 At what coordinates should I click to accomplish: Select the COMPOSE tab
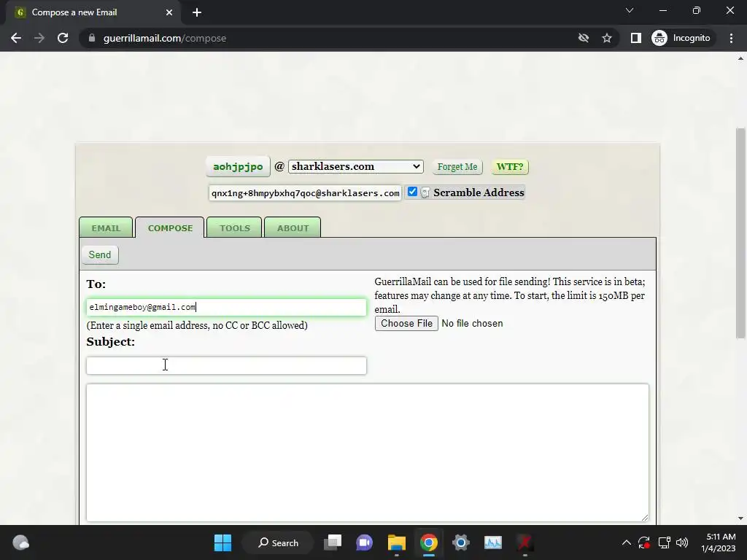tap(170, 227)
